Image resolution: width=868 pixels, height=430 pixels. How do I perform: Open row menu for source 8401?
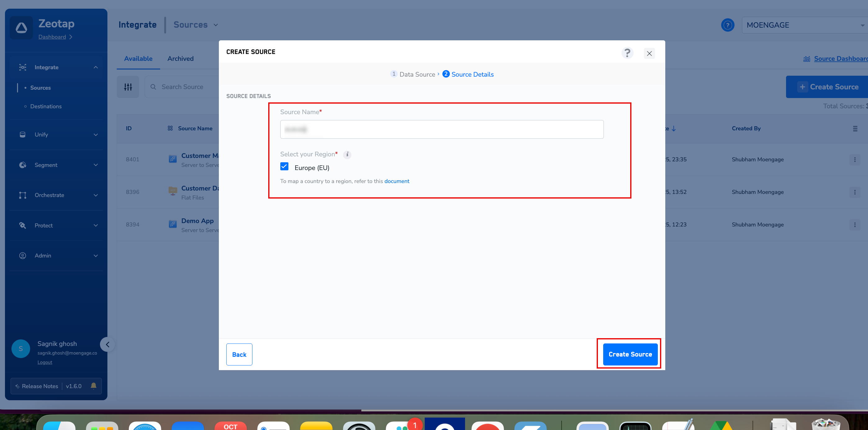point(855,159)
